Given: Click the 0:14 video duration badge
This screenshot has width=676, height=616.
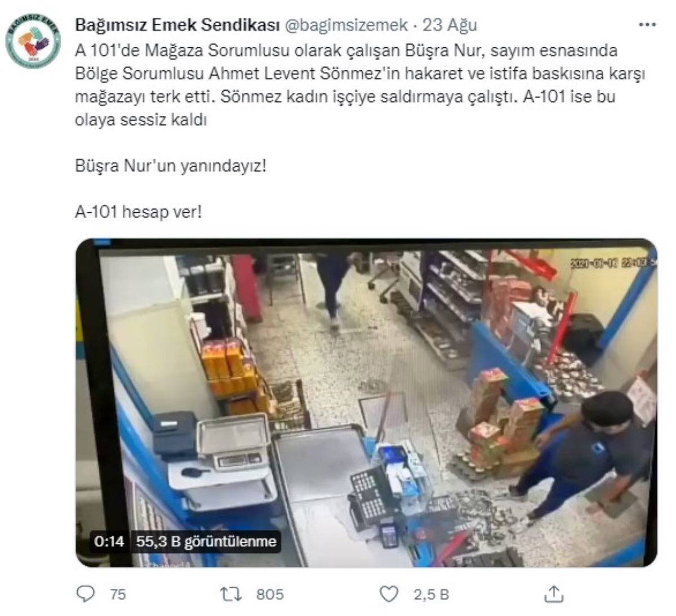Looking at the screenshot, I should pos(109,542).
